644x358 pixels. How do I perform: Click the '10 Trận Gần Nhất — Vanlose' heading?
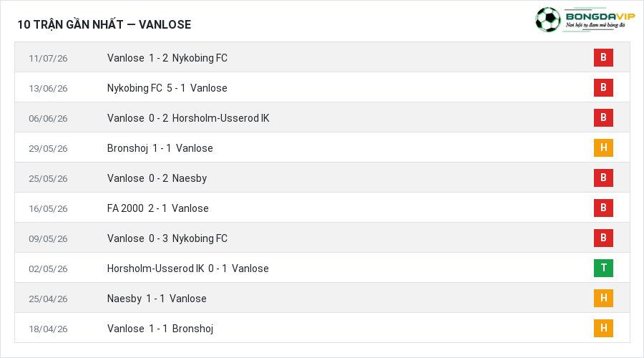104,24
